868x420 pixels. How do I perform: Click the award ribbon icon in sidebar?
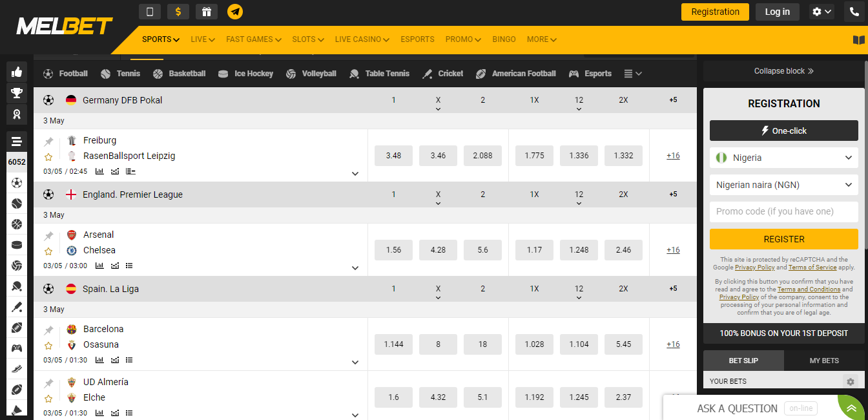pyautogui.click(x=17, y=114)
